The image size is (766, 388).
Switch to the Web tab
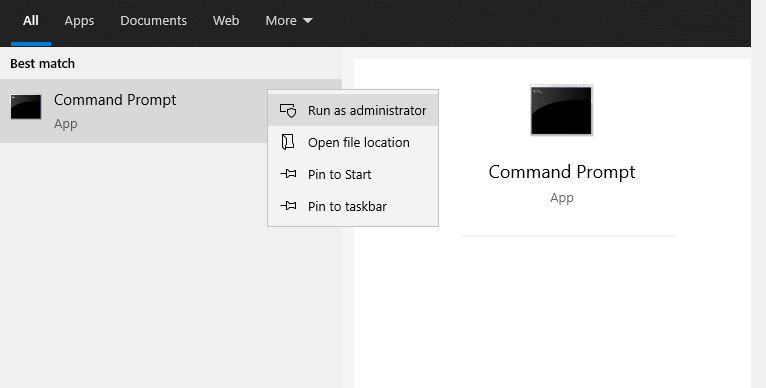click(226, 21)
